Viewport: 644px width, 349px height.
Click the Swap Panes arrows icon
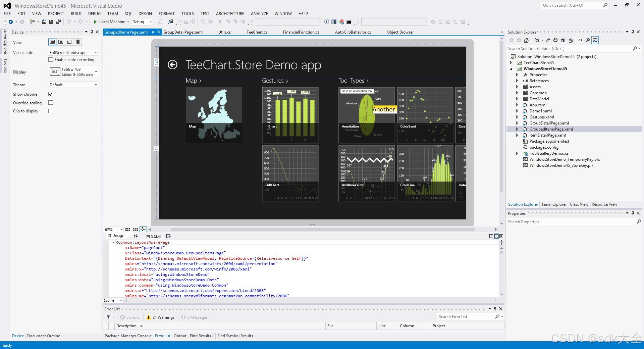pos(136,236)
